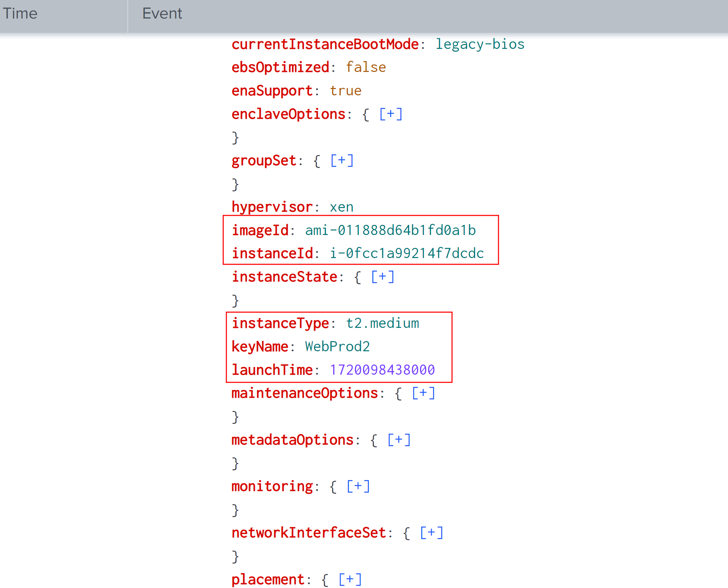The height and width of the screenshot is (588, 728).
Task: Expand the placement [+] node
Action: coord(350,579)
